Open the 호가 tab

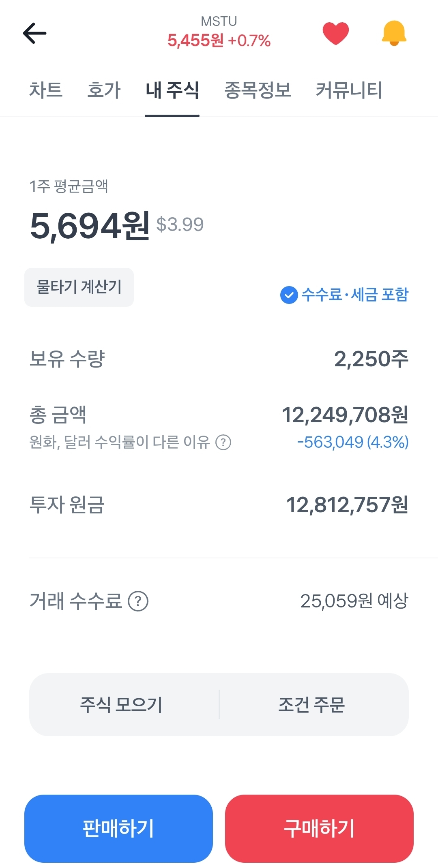click(104, 90)
